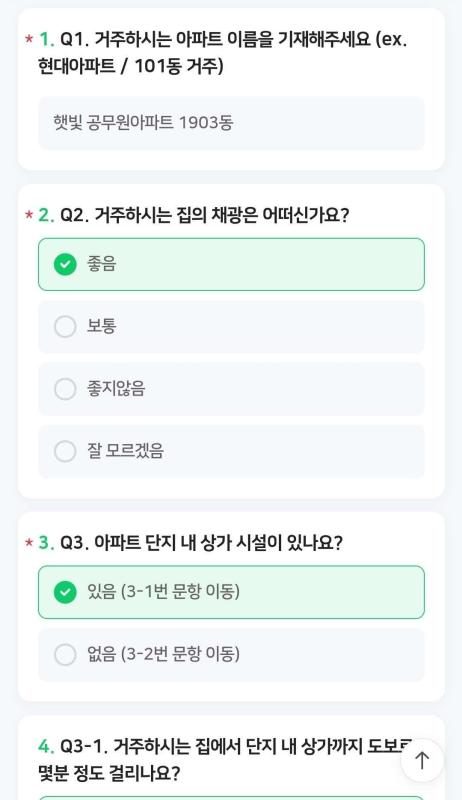
Task: Click the red asterisk before question 1
Action: 29,39
